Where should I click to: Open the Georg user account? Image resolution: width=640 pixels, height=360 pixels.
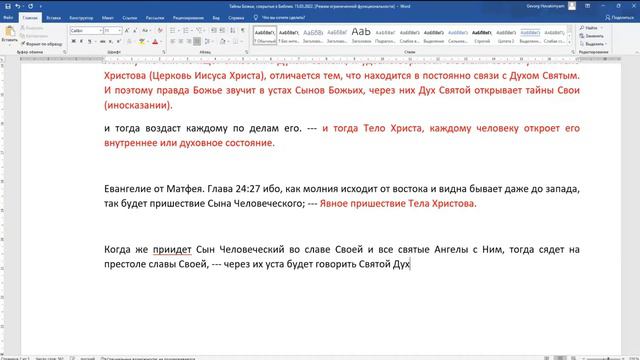(551, 6)
